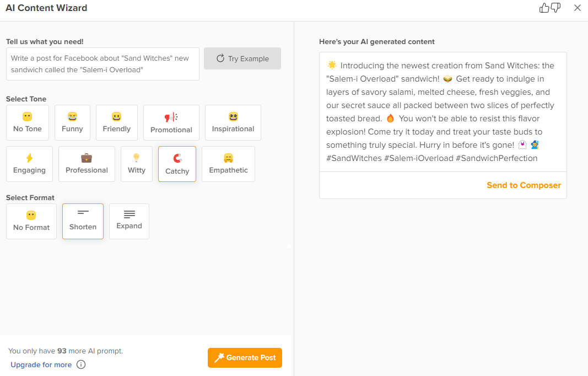Switch tone to No Tone
Screen dimensions: 588x376
tap(28, 122)
